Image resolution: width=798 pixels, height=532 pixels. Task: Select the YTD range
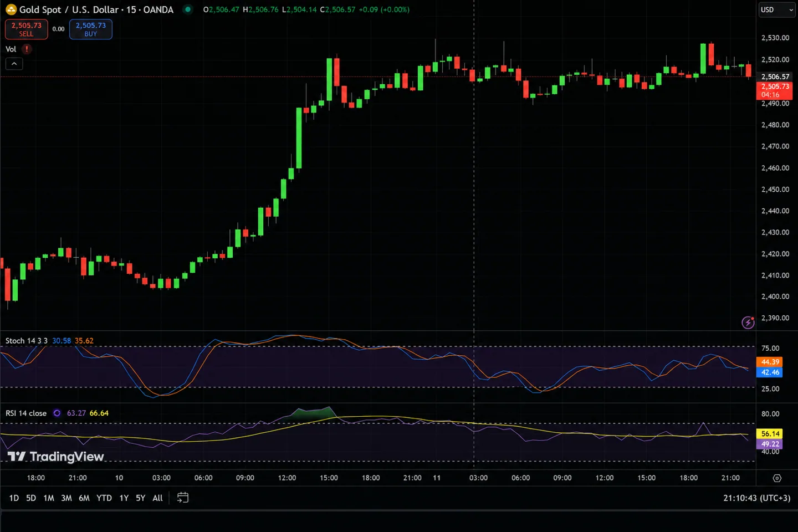[104, 498]
